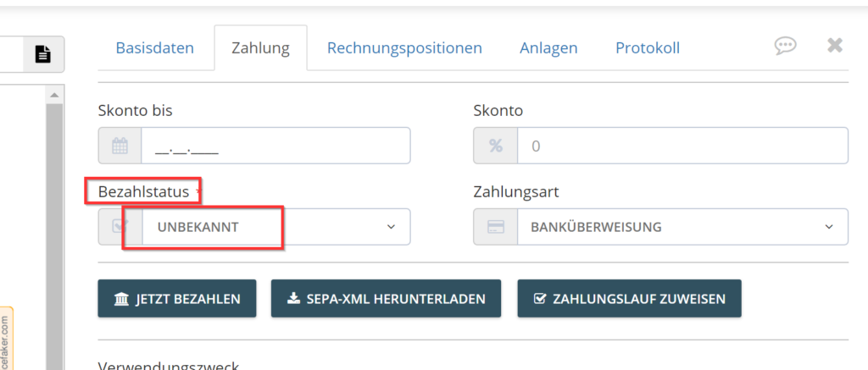The width and height of the screenshot is (868, 370).
Task: Select the Zahlung tab
Action: (x=260, y=48)
